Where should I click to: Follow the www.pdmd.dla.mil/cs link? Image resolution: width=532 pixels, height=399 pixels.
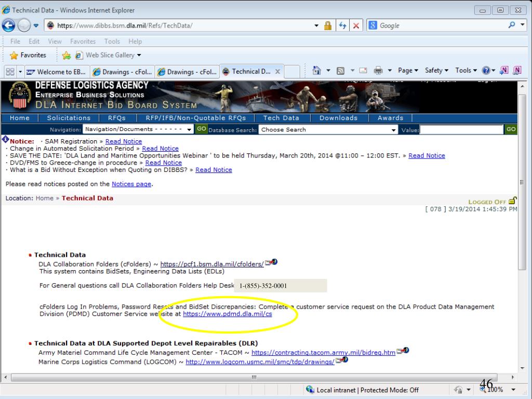pyautogui.click(x=228, y=314)
